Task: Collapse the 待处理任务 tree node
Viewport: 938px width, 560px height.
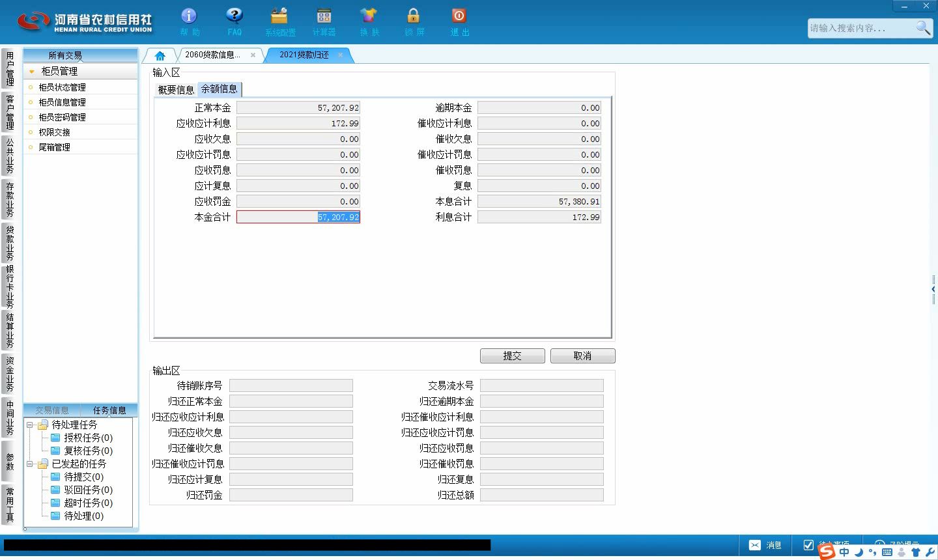Action: (30, 425)
